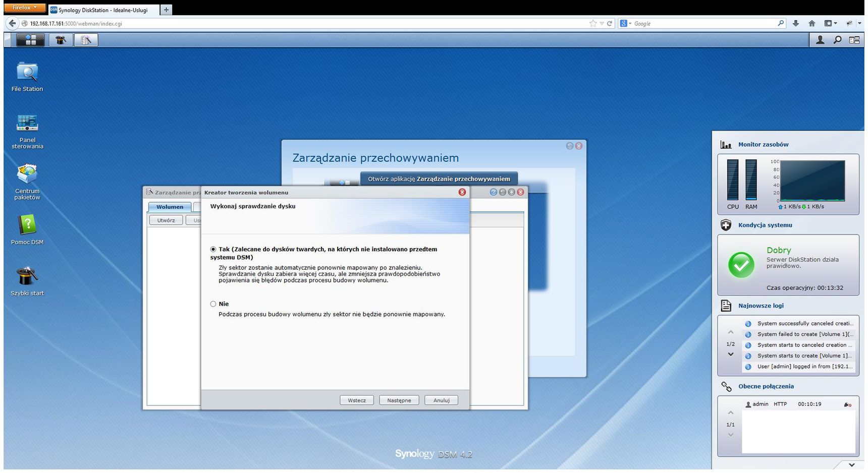Click the Najnowsze logi document icon
The height and width of the screenshot is (473, 868).
[726, 306]
